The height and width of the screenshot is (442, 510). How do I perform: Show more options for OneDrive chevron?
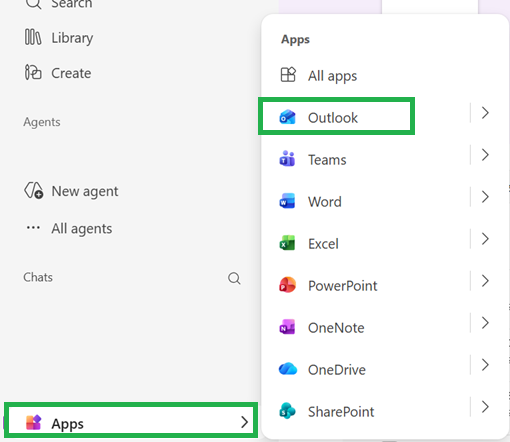pyautogui.click(x=485, y=365)
